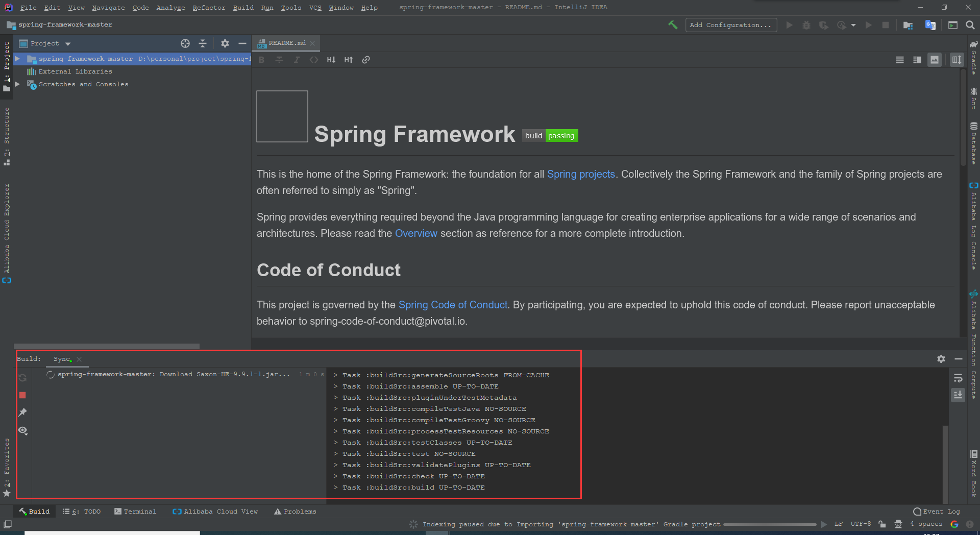Click the Pin Tab icon in Build panel
This screenshot has height=535, width=980.
(x=22, y=412)
